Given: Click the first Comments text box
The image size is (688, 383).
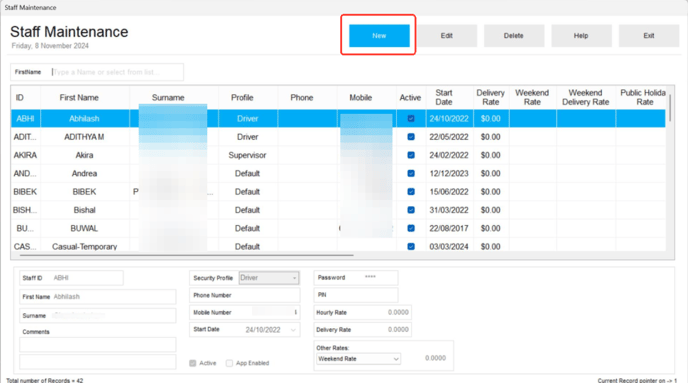Looking at the screenshot, I should 98,345.
